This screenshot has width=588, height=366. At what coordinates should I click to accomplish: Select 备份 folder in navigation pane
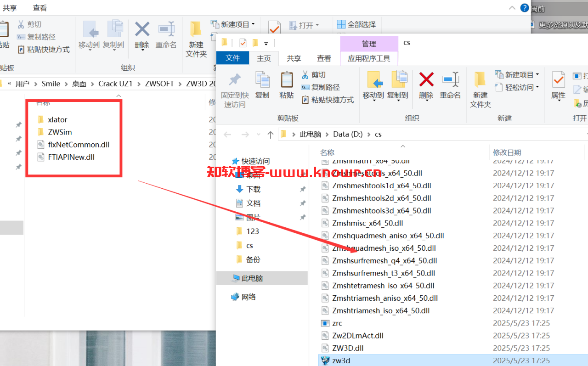click(253, 259)
